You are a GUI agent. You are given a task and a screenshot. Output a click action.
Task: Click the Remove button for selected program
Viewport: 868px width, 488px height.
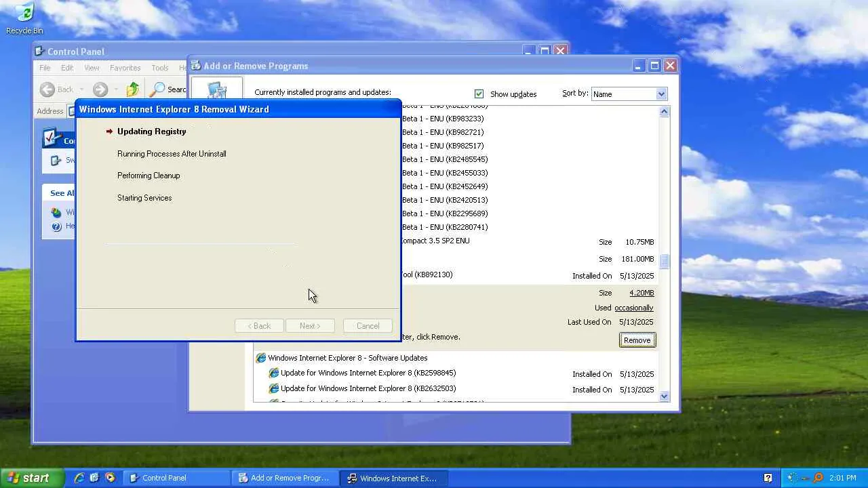637,340
